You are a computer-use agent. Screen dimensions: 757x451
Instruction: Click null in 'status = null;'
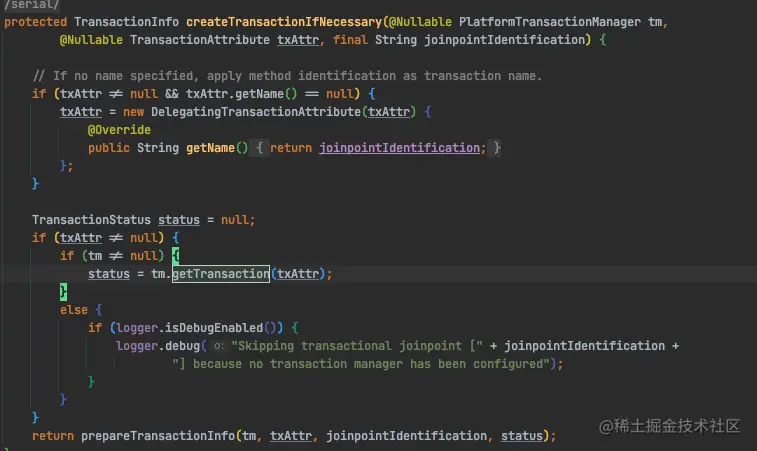235,220
